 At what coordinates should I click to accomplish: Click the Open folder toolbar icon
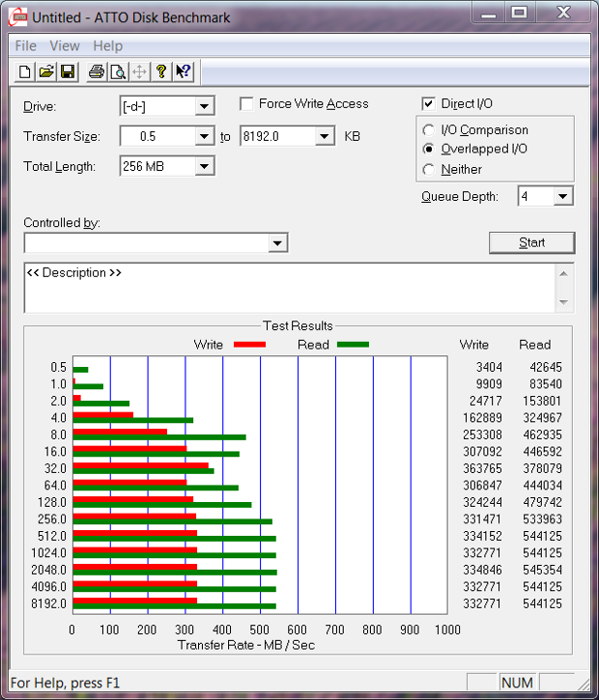click(x=45, y=71)
